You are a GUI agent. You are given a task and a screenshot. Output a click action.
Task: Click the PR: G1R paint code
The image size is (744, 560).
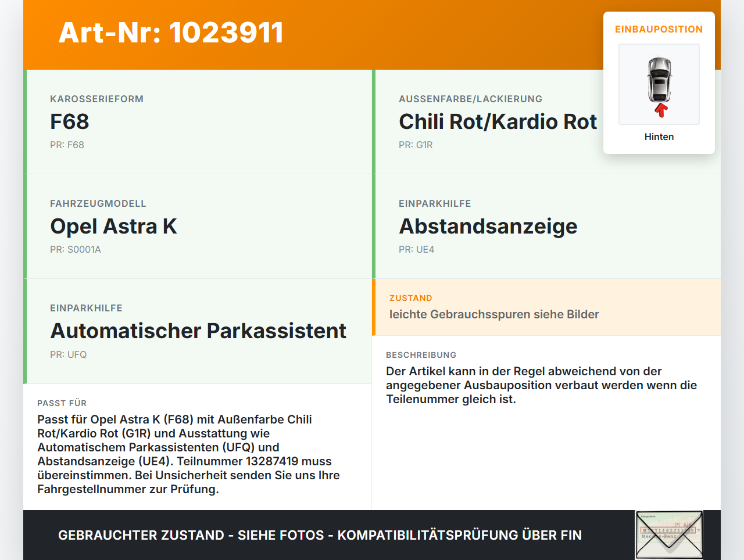pos(416,145)
